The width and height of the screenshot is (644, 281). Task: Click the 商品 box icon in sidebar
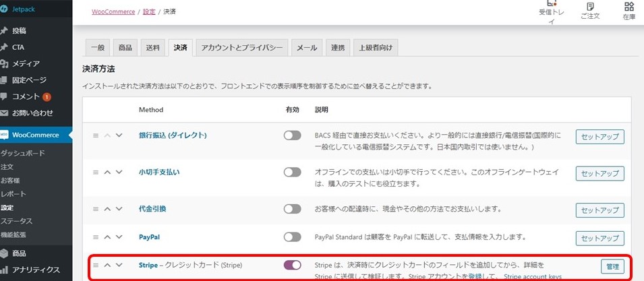tap(4, 253)
